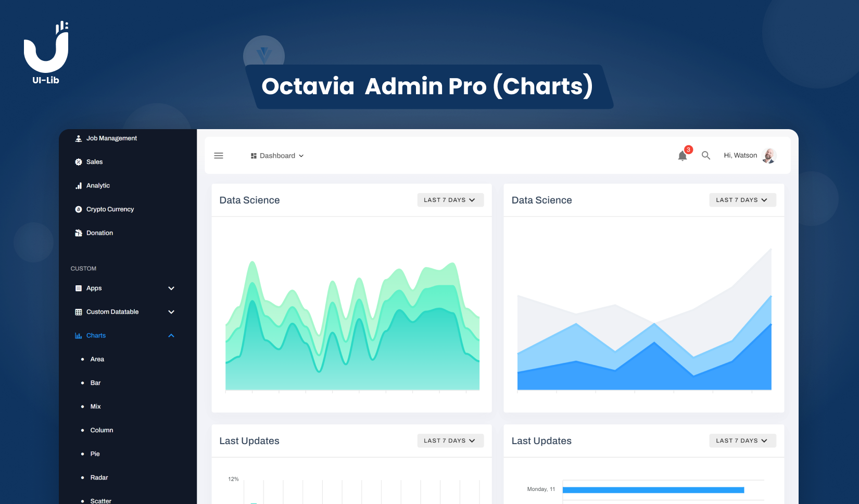859x504 pixels.
Task: Open the Dashboard dropdown in header
Action: point(277,156)
